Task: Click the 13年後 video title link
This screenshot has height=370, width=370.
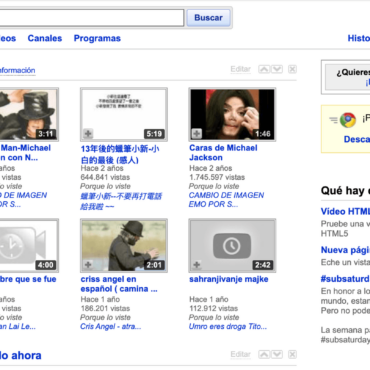Action: point(120,154)
